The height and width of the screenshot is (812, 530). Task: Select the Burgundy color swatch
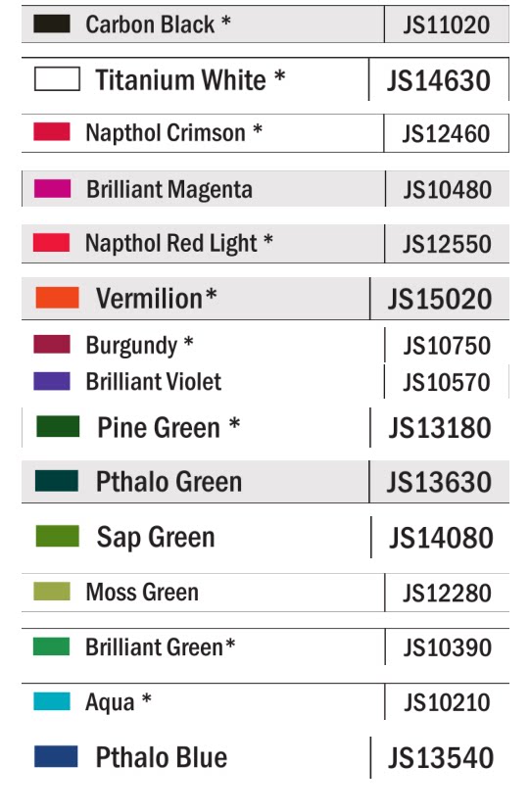(52, 345)
